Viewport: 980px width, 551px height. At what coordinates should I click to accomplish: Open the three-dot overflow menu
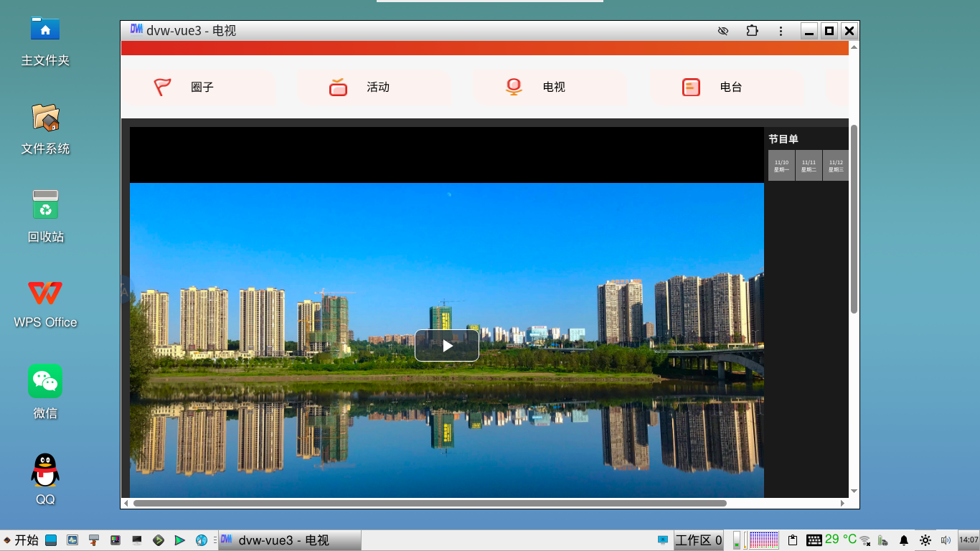coord(781,31)
